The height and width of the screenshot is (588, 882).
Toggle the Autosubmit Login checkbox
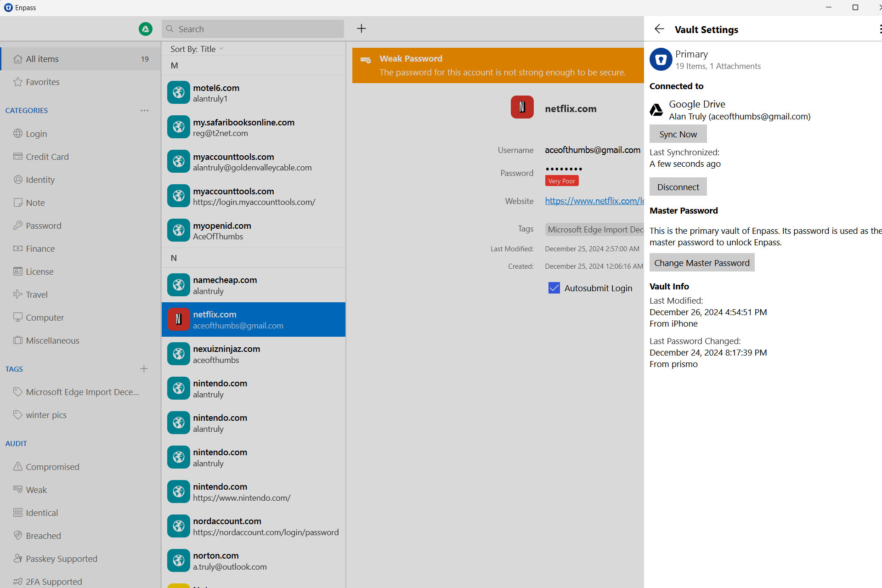tap(554, 288)
